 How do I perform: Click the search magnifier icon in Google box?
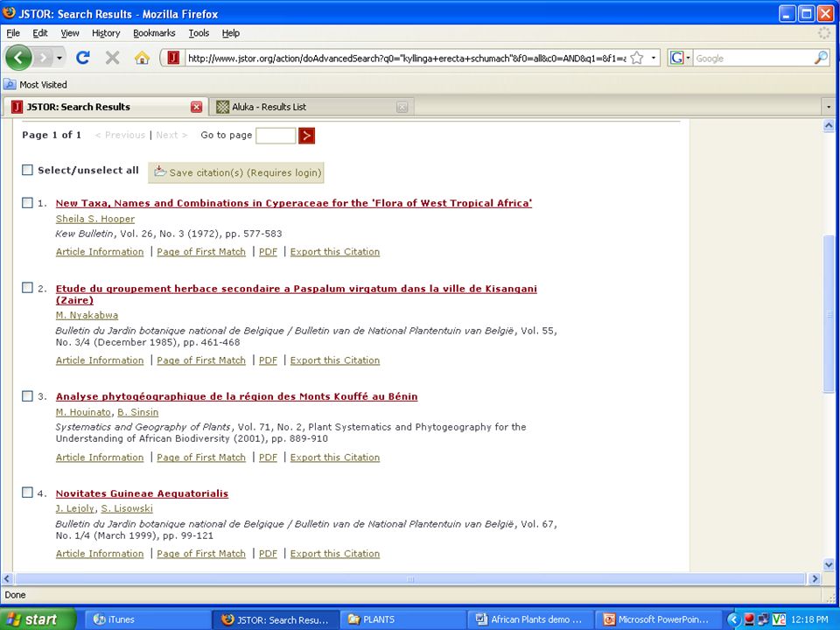click(821, 58)
